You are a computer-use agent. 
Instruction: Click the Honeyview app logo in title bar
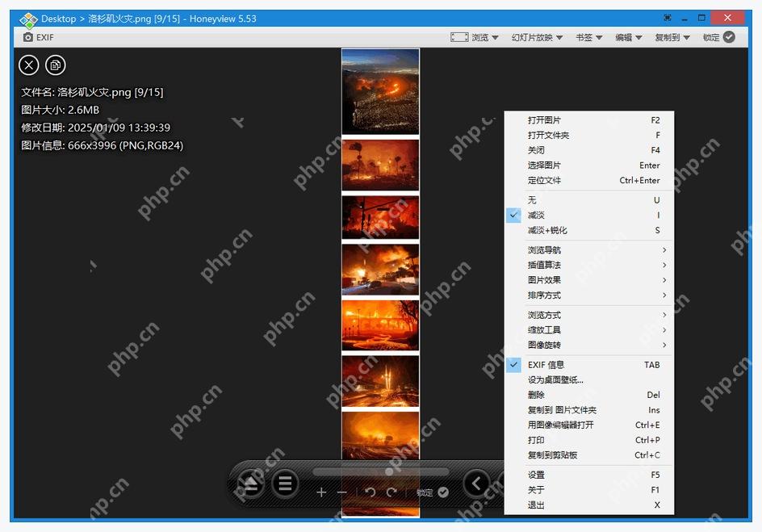[x=28, y=19]
